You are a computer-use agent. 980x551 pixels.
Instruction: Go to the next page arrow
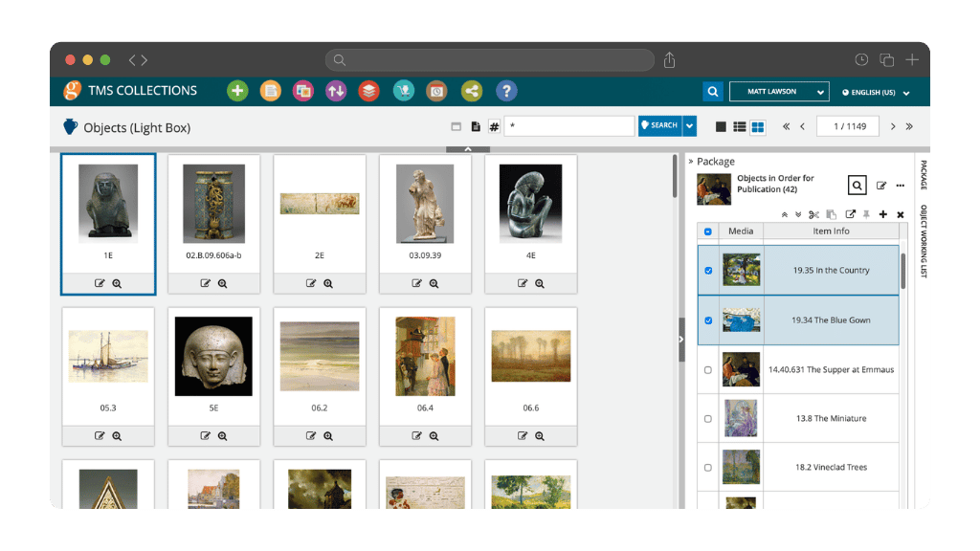point(893,127)
